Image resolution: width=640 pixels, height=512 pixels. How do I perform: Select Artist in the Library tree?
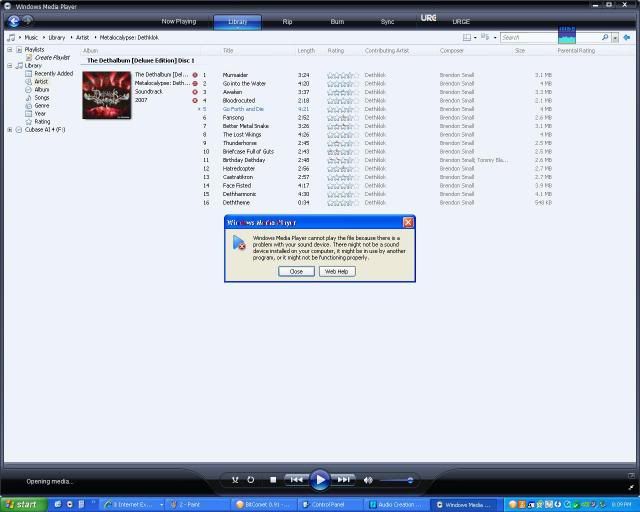pyautogui.click(x=41, y=82)
